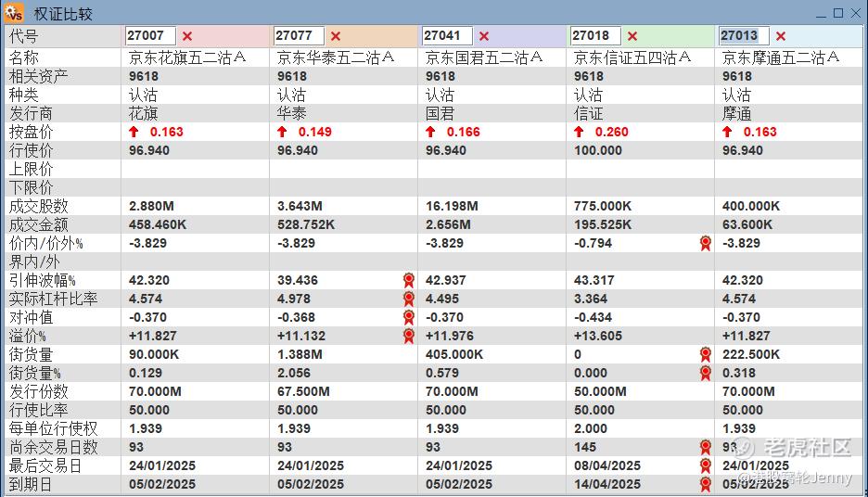Click the 街货量 row label

[x=31, y=354]
